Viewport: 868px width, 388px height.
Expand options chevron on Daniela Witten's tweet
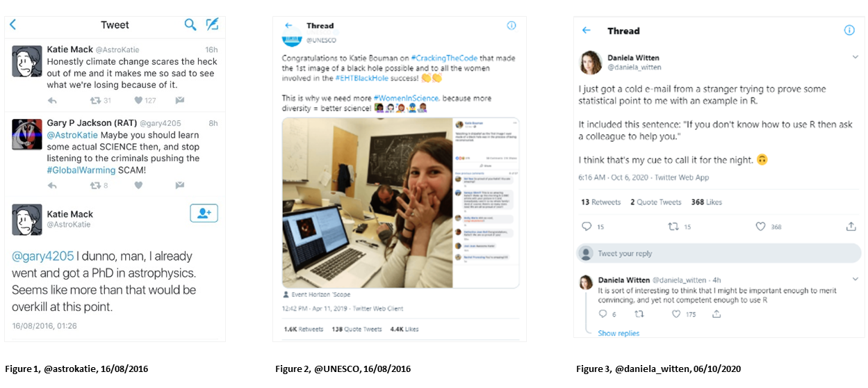click(855, 58)
